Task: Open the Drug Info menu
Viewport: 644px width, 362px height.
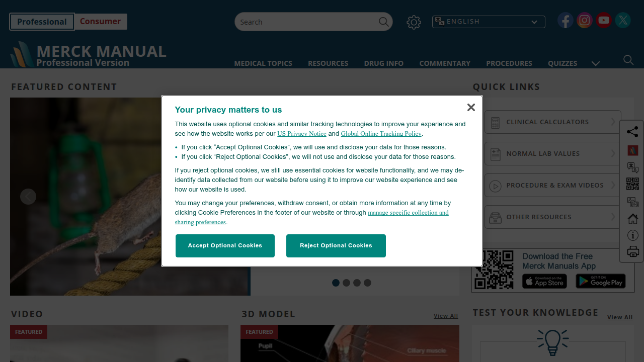Action: pyautogui.click(x=384, y=63)
